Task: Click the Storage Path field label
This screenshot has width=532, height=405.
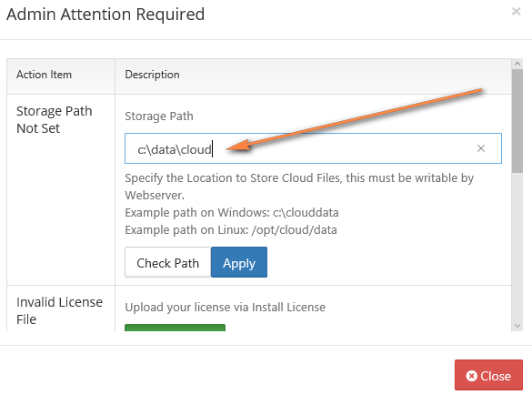Action: pyautogui.click(x=159, y=116)
